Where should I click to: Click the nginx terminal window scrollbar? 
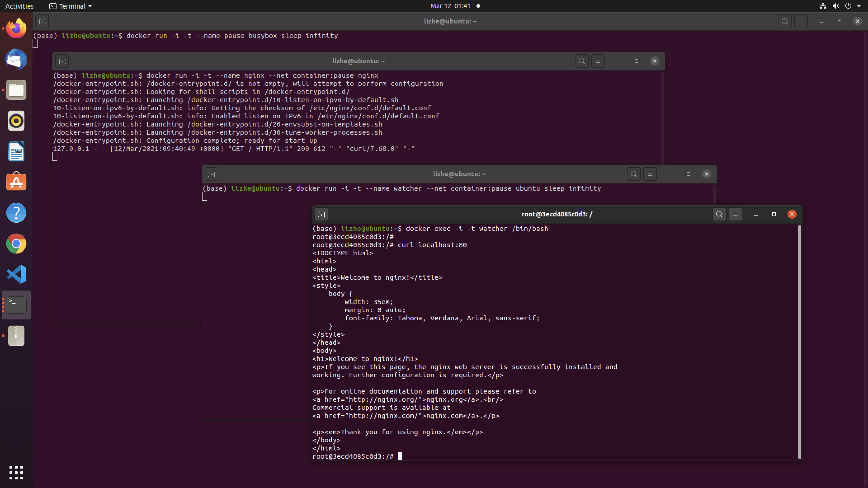[x=662, y=118]
